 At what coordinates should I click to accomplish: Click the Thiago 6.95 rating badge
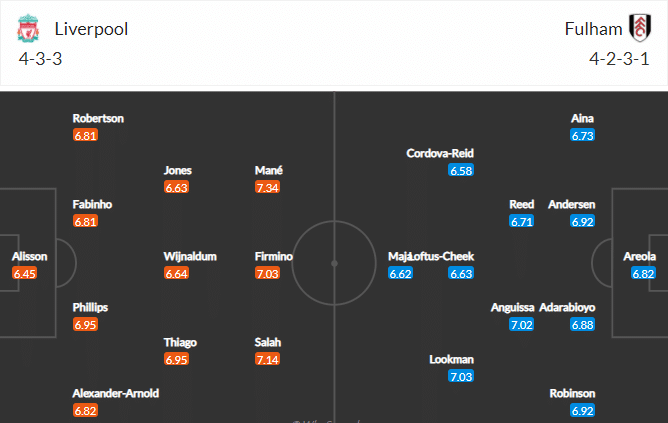click(x=176, y=360)
